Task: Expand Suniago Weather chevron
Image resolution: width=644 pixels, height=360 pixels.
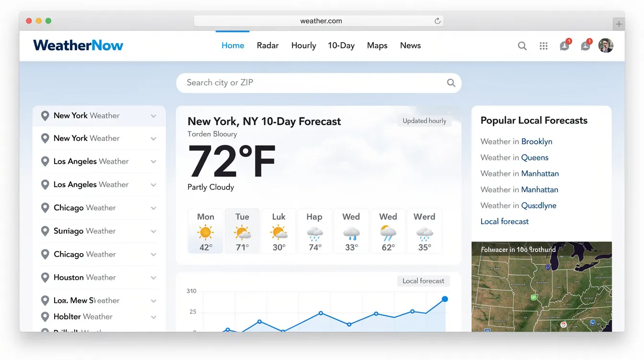Action: [x=153, y=231]
